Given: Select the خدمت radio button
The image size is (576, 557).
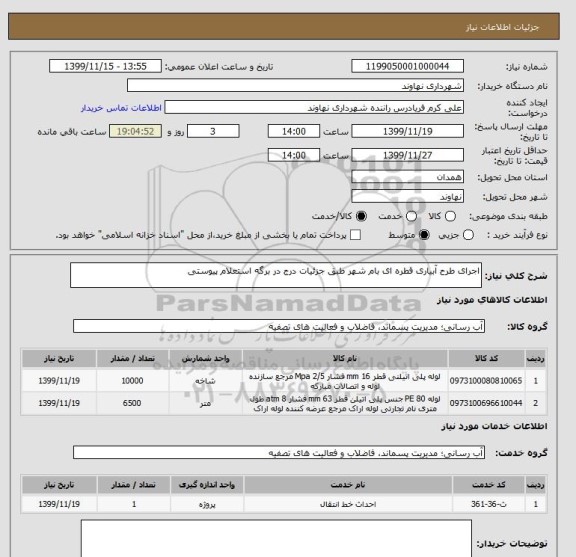Looking at the screenshot, I should 411,216.
